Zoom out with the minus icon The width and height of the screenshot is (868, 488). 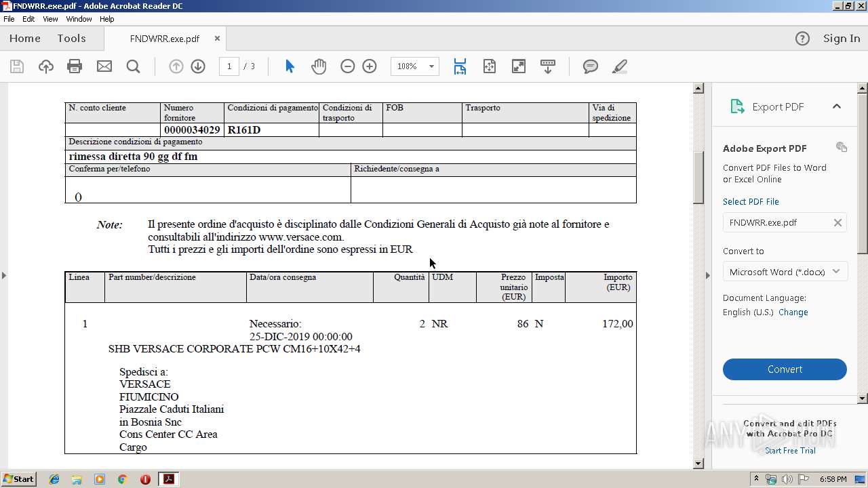point(347,66)
